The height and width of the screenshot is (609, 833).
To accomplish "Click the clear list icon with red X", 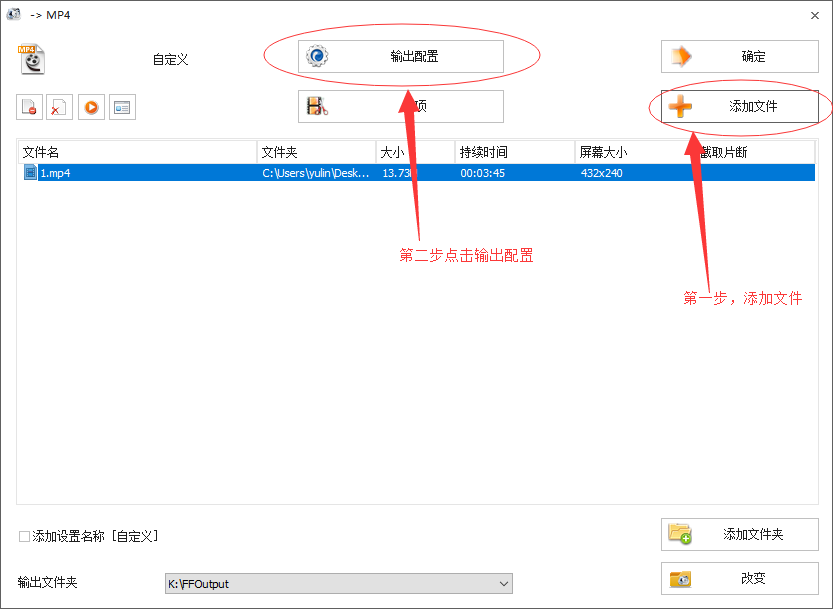I will pos(60,107).
